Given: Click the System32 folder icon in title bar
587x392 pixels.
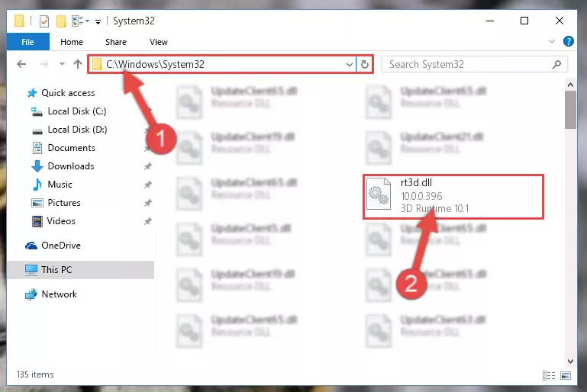Looking at the screenshot, I should 20,21.
